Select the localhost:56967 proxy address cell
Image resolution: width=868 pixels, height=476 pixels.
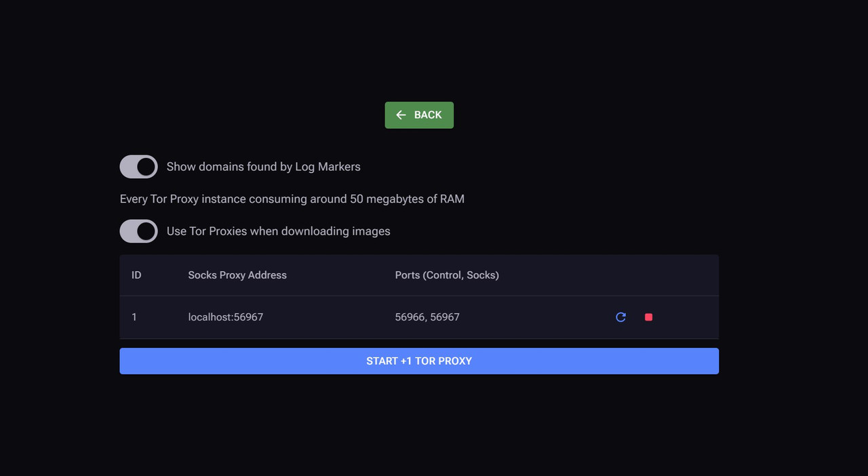coord(226,317)
